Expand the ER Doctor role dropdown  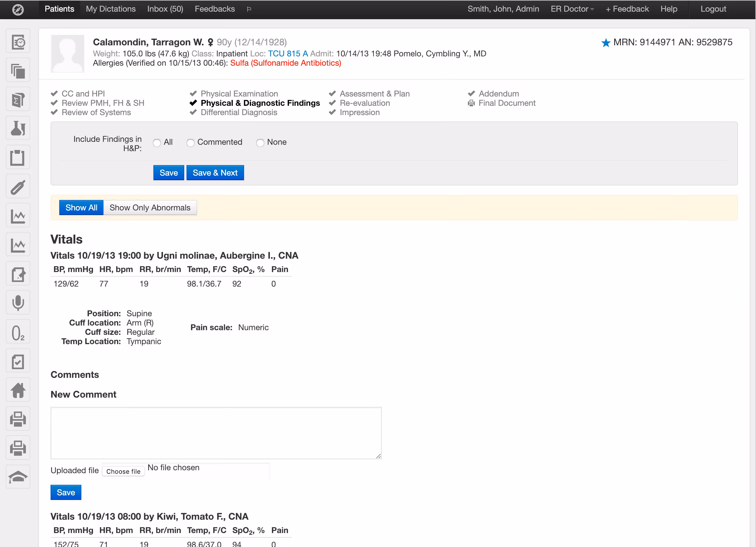pos(572,9)
